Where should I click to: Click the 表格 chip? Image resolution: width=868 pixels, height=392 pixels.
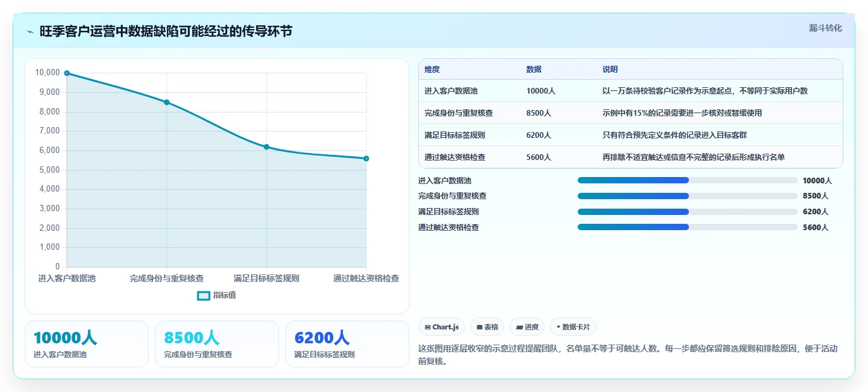(x=487, y=327)
